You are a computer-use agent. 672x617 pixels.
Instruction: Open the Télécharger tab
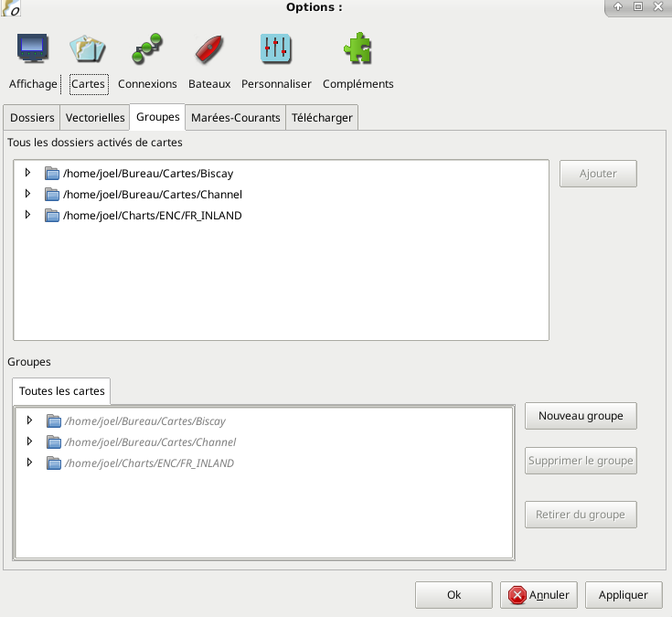pyautogui.click(x=322, y=117)
